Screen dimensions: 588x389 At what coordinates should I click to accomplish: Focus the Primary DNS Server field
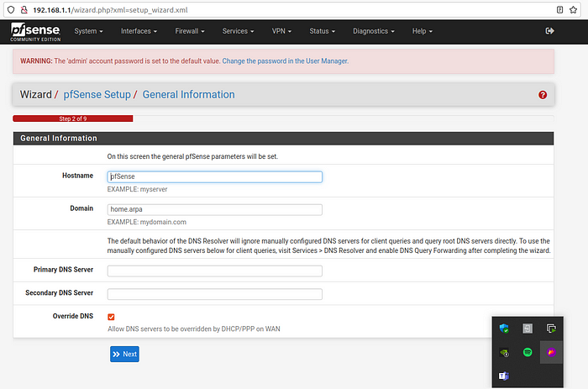(214, 271)
